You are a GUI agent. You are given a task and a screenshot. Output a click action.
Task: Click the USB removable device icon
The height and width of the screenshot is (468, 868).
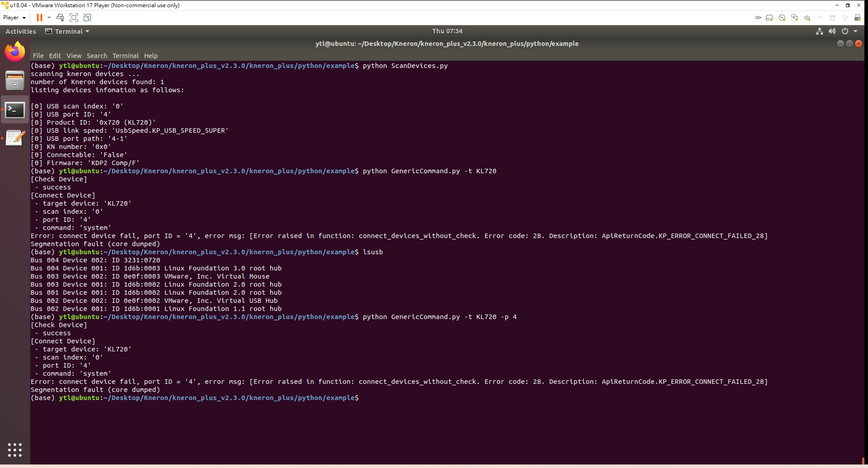[858, 18]
